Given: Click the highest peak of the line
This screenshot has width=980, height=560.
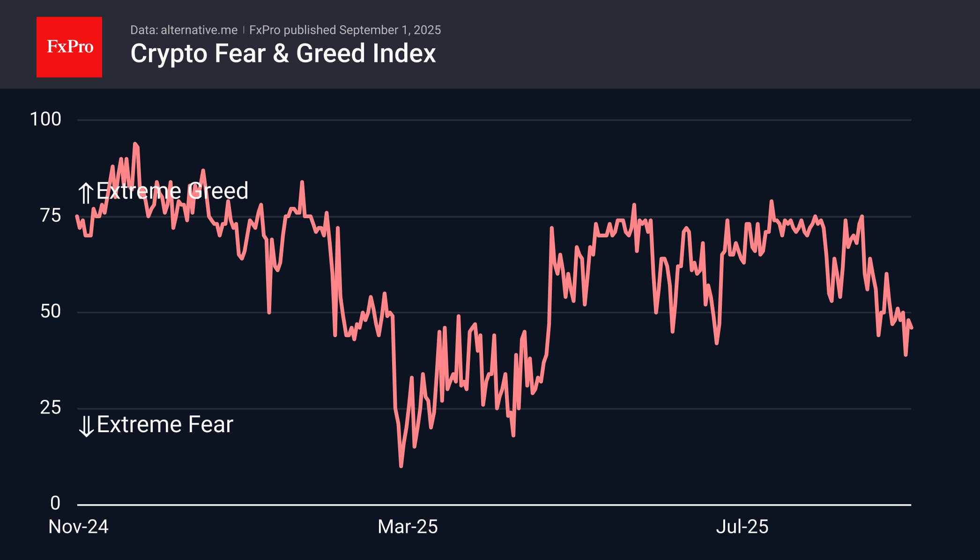Looking at the screenshot, I should pyautogui.click(x=135, y=144).
